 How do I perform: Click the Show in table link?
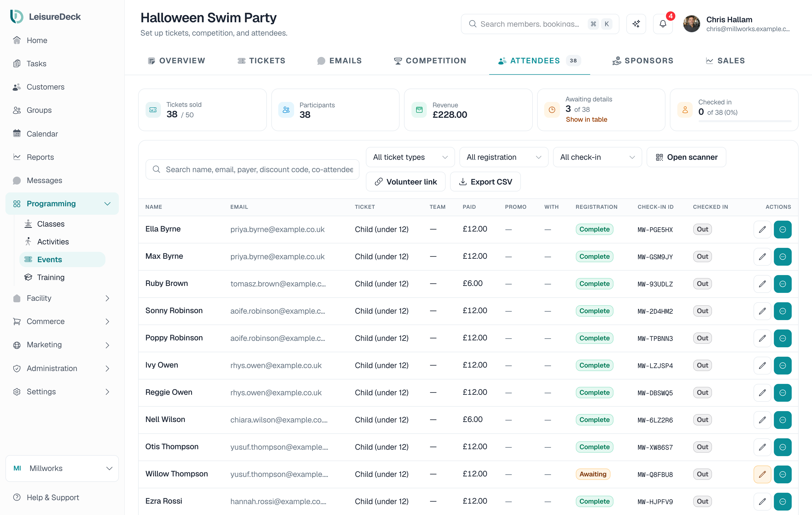pyautogui.click(x=586, y=119)
